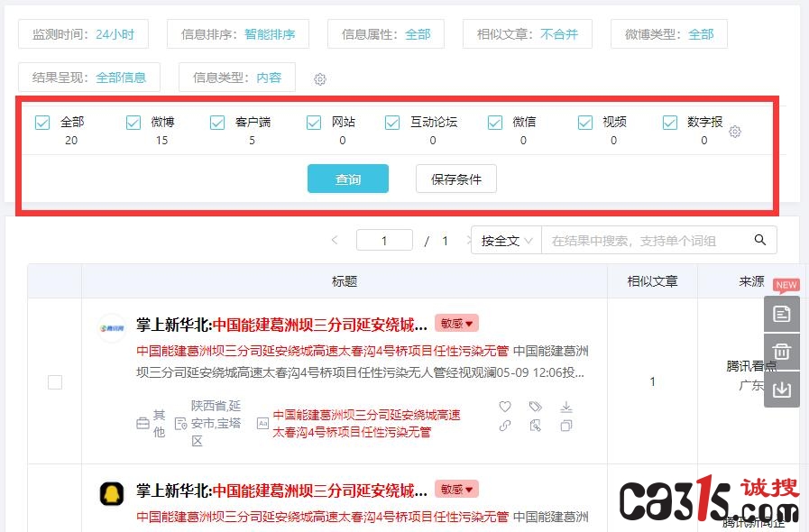This screenshot has width=809, height=532.
Task: Open 敏感 tag dropdown on second article
Action: (x=456, y=489)
